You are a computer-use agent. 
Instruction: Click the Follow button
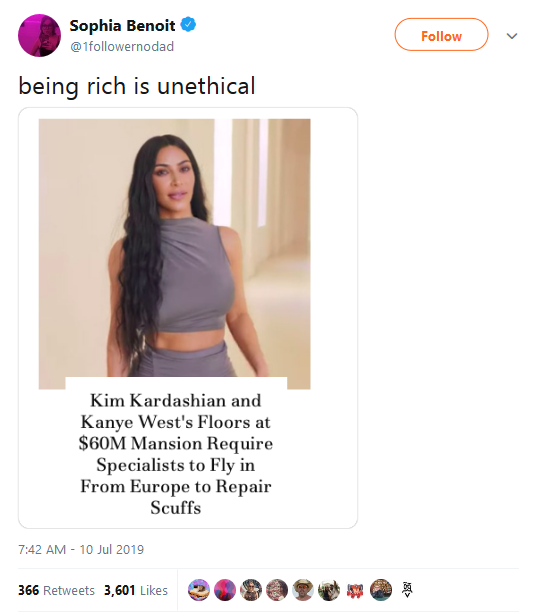tap(441, 35)
